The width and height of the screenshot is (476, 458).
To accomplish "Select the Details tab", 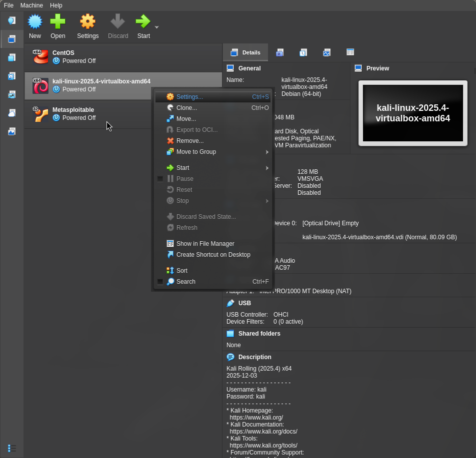I will coord(245,52).
